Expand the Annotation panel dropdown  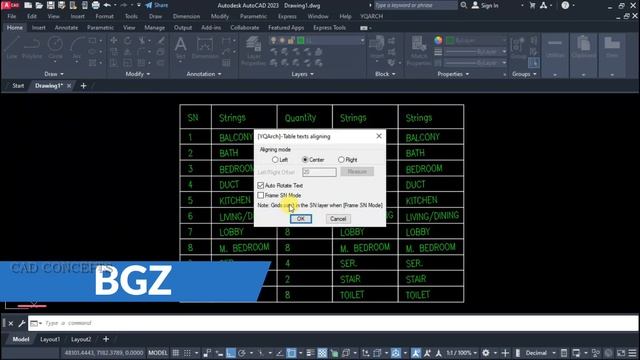coord(204,74)
